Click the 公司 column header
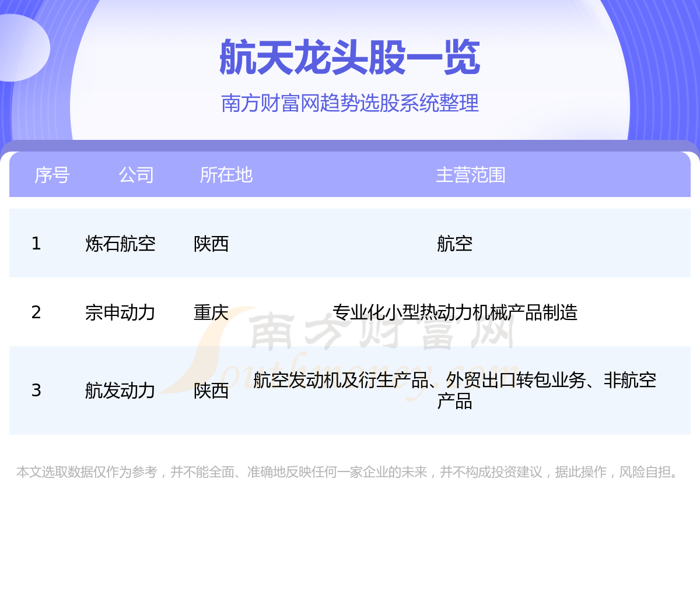 pos(136,175)
